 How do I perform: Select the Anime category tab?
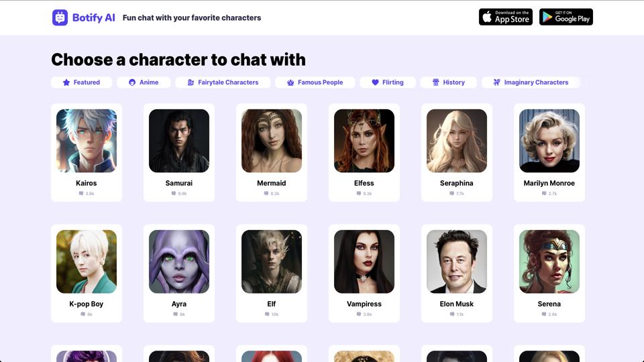pos(144,82)
